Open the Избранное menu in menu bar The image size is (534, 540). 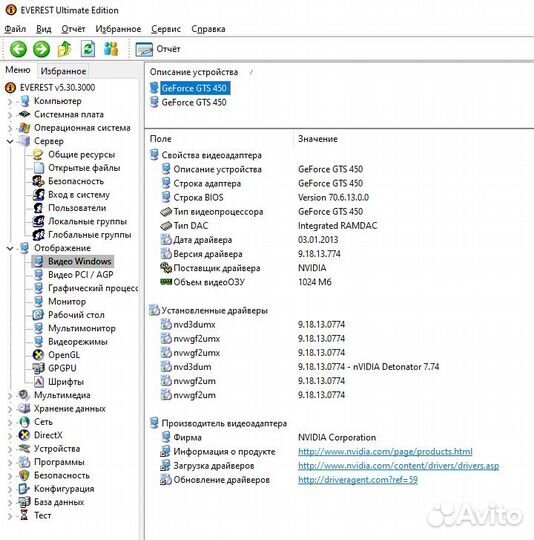(x=118, y=29)
